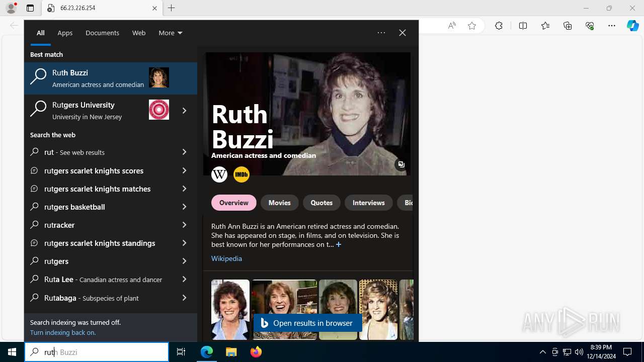
Task: Open Microsoft Edge from taskbar
Action: (207, 352)
